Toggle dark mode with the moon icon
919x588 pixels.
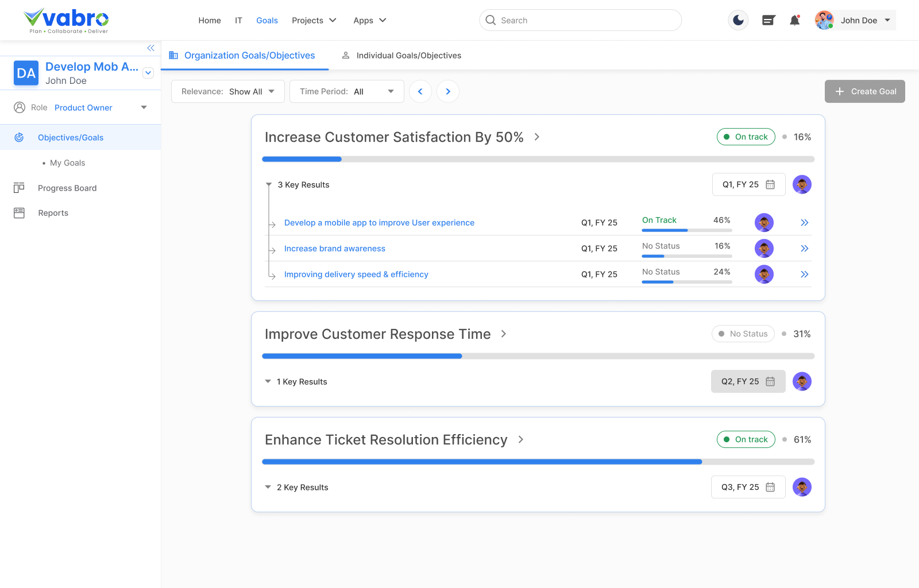click(738, 20)
